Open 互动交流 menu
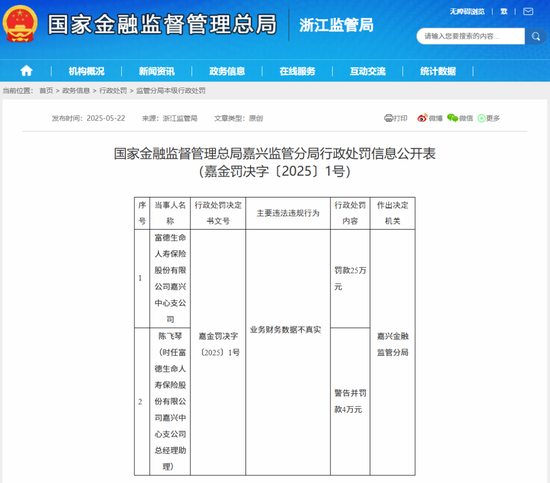The width and height of the screenshot is (550, 483). click(368, 71)
